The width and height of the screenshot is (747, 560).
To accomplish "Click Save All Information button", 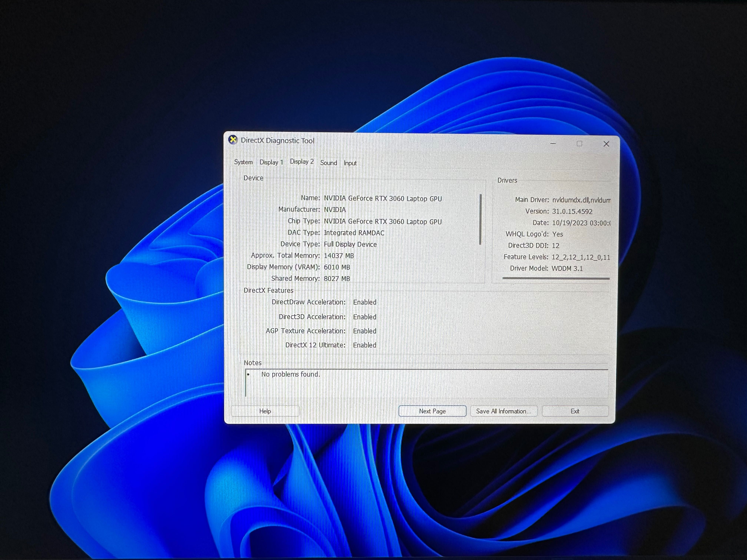I will (504, 411).
